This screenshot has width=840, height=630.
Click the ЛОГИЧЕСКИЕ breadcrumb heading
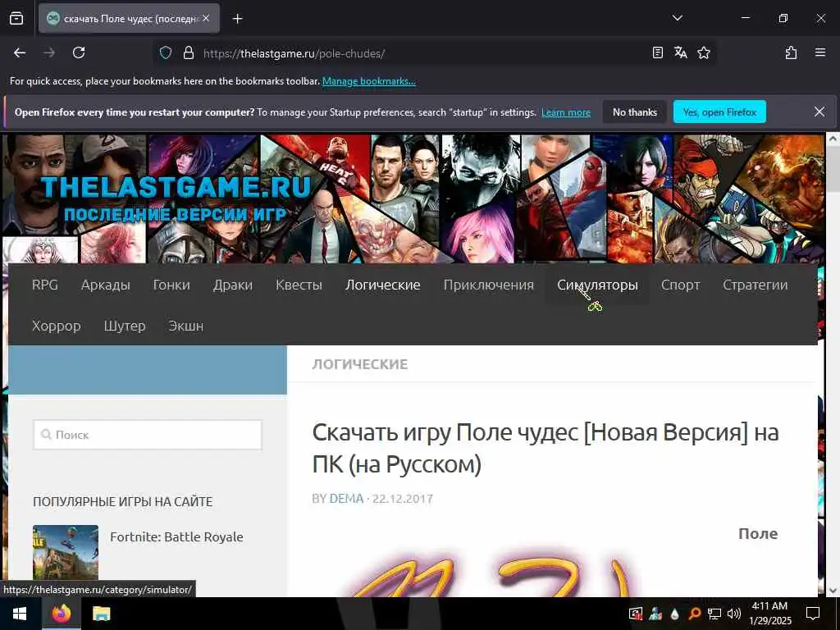pyautogui.click(x=359, y=364)
